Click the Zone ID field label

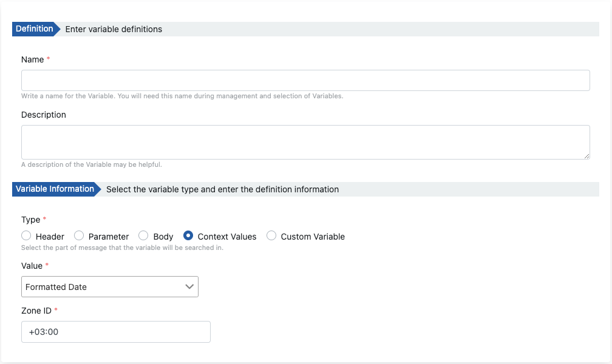36,311
